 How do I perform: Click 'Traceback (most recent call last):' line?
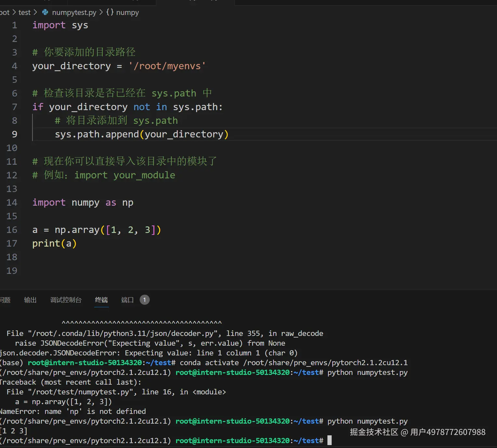pyautogui.click(x=70, y=382)
